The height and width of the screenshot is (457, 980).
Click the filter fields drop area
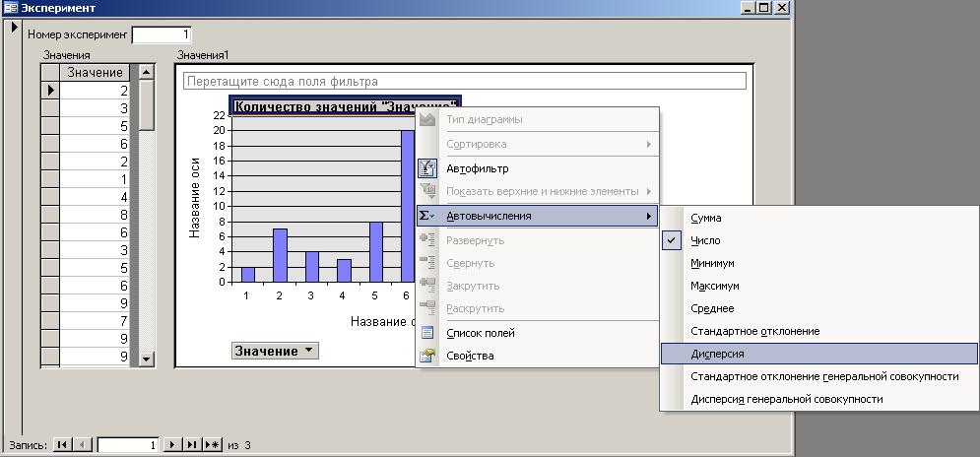tap(464, 82)
